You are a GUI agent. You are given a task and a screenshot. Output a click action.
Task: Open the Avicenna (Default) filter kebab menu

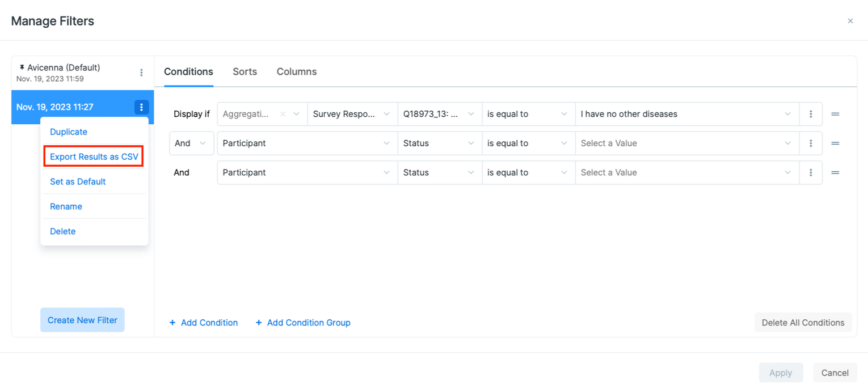point(141,73)
